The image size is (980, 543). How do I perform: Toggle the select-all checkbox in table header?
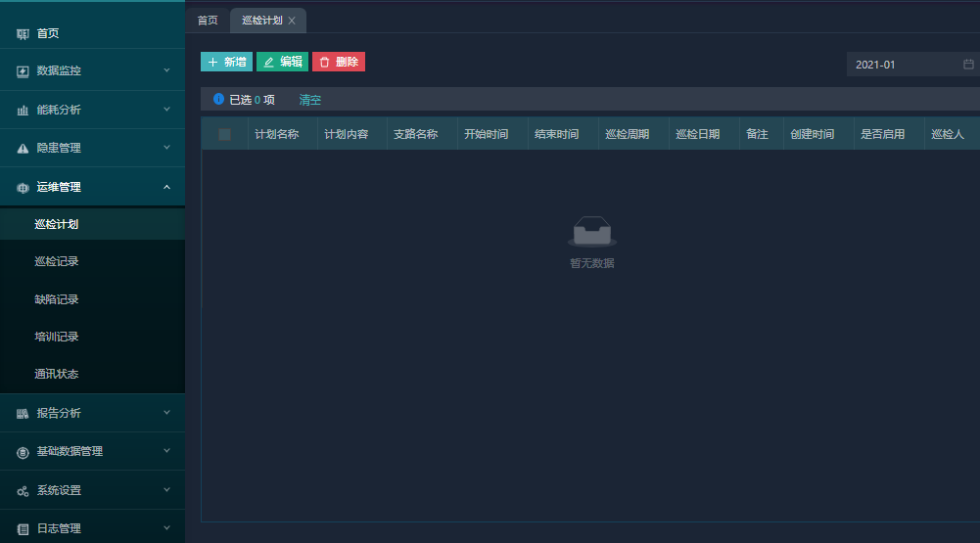(x=224, y=134)
